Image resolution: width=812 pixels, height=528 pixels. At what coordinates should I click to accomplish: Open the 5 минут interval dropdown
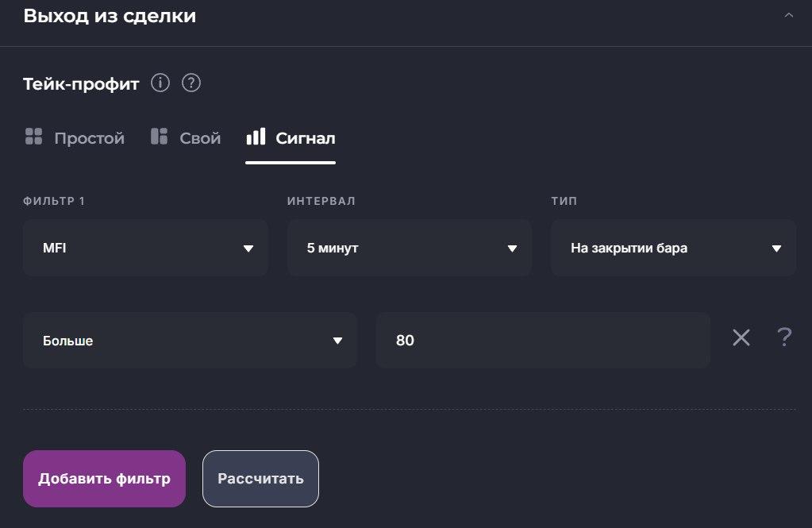409,248
